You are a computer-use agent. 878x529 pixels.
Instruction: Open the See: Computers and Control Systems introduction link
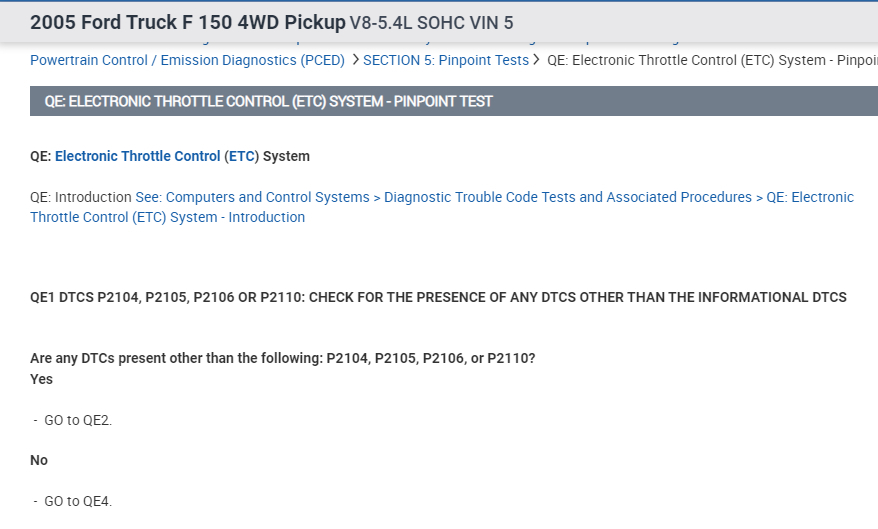[x=442, y=207]
